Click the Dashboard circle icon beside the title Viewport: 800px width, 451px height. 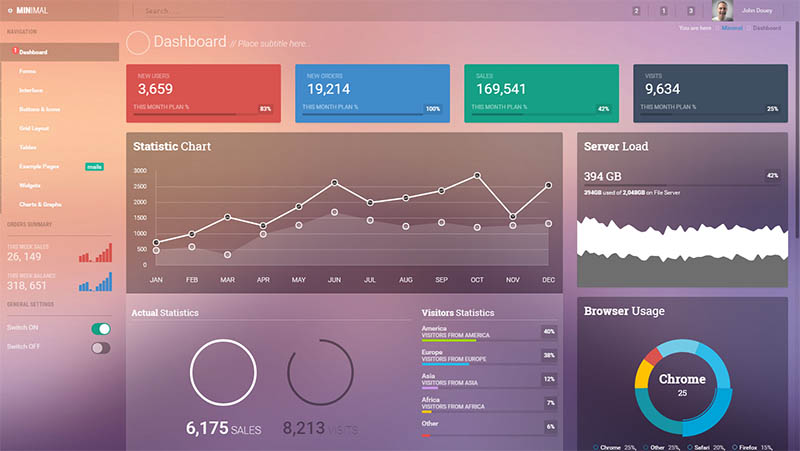138,42
